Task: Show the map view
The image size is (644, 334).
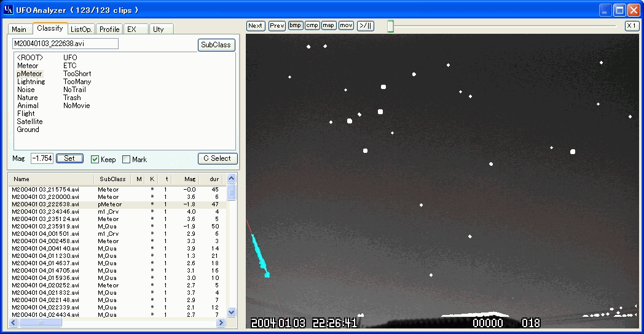Action: pyautogui.click(x=329, y=26)
